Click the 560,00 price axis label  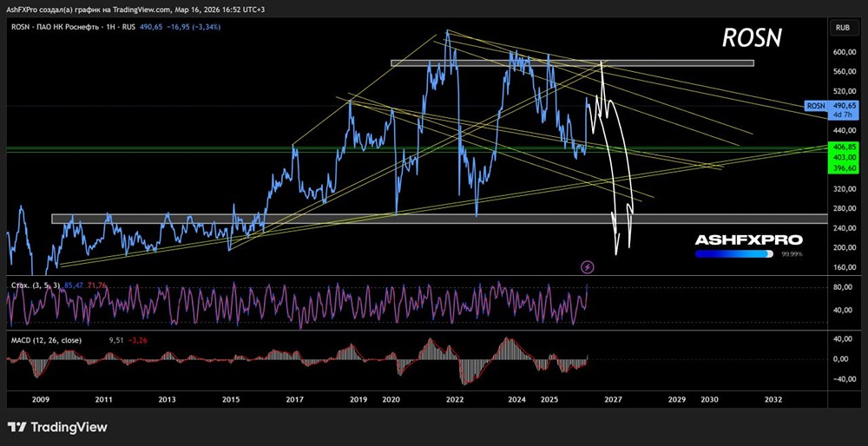[x=845, y=72]
